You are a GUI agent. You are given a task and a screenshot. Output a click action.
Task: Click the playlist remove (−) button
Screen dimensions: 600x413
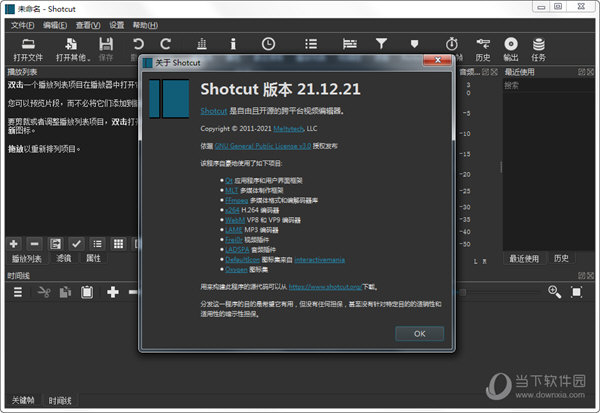click(x=34, y=244)
